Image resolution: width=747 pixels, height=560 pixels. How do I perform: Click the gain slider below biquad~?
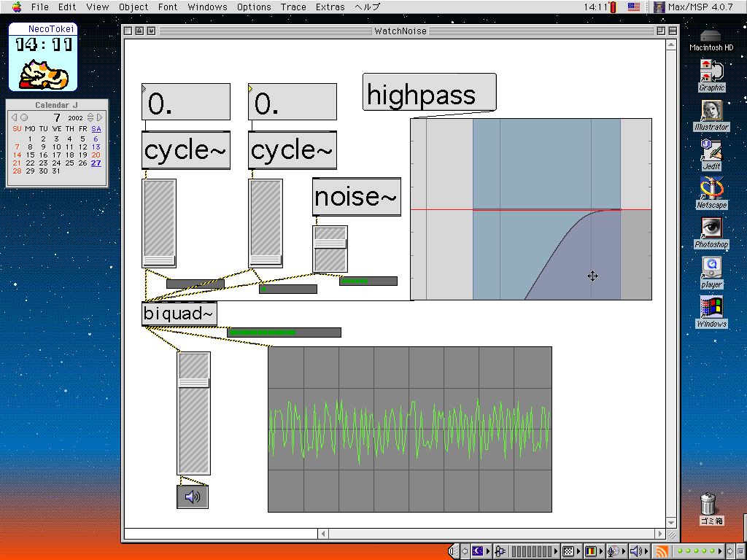193,413
